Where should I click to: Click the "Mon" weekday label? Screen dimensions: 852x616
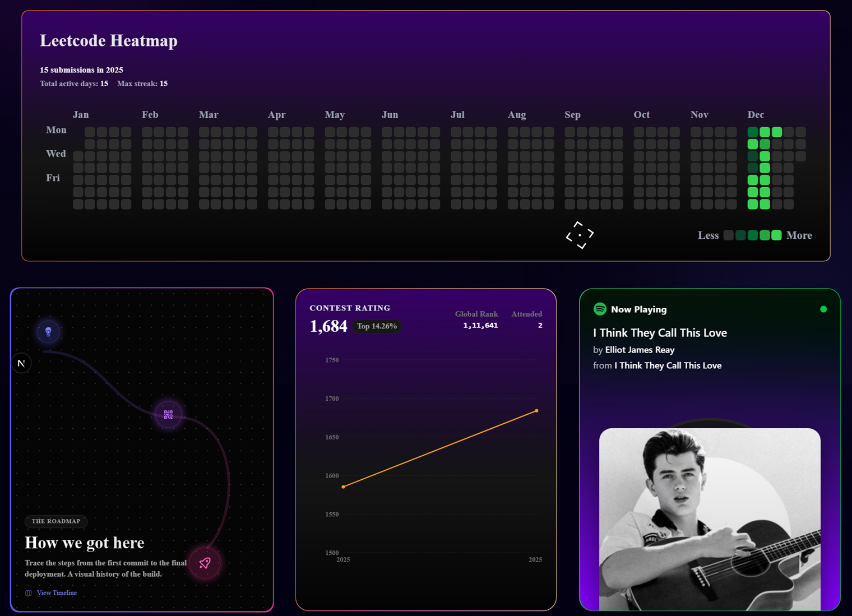(56, 130)
